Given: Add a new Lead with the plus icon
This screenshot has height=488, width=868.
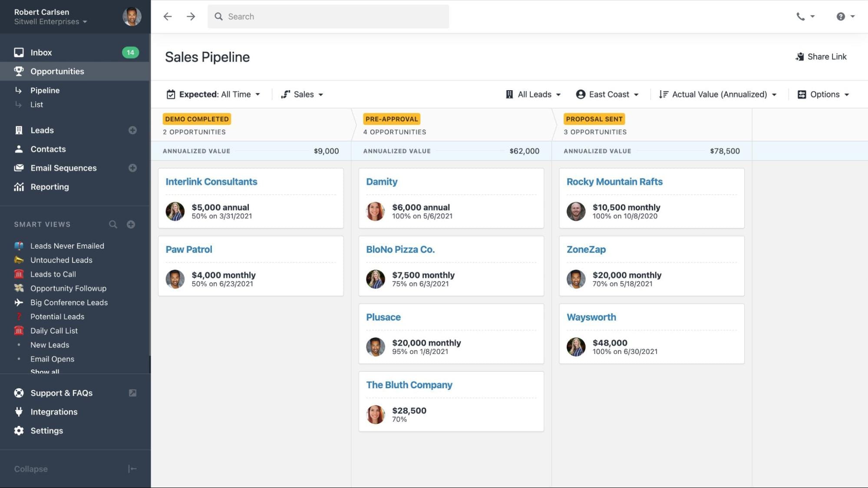Looking at the screenshot, I should 132,130.
